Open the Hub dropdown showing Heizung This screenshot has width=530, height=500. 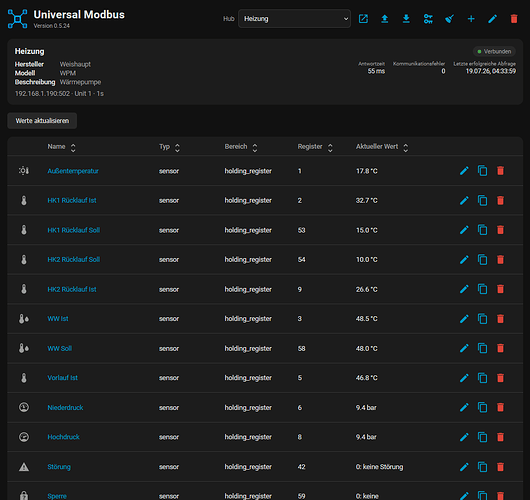click(x=294, y=19)
